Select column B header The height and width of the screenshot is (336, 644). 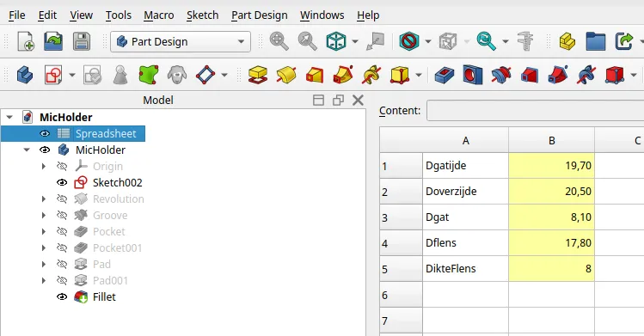click(552, 140)
